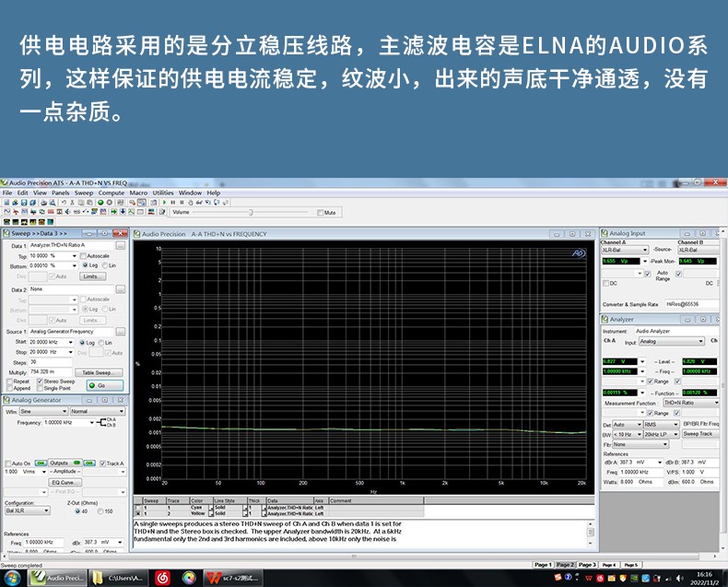Click the Limits button under Data 1

(92, 276)
